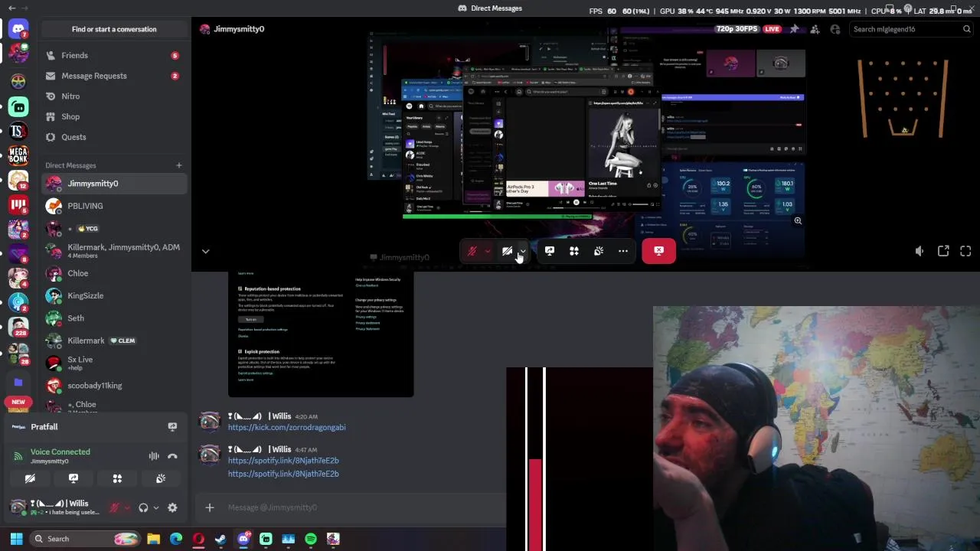Toggle noise suppression waveform icon
The width and height of the screenshot is (980, 551).
(154, 456)
